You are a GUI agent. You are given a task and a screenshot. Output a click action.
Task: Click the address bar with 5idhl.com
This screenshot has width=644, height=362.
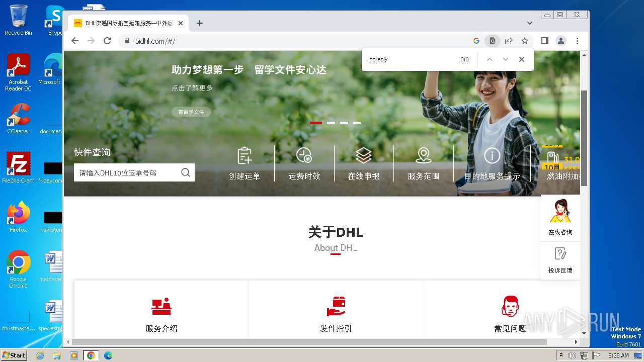click(297, 41)
